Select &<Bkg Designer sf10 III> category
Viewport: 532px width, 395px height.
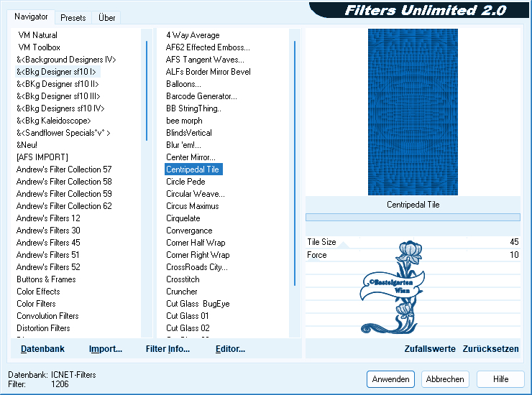58,96
